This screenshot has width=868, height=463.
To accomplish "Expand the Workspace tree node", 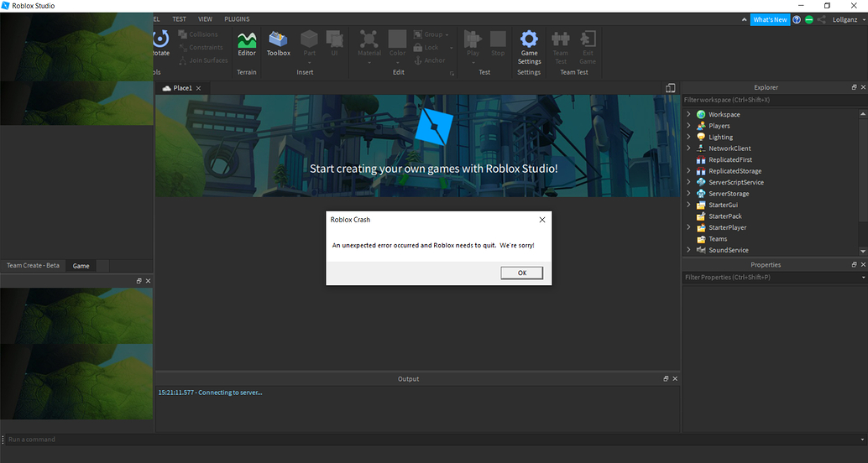I will click(x=688, y=115).
